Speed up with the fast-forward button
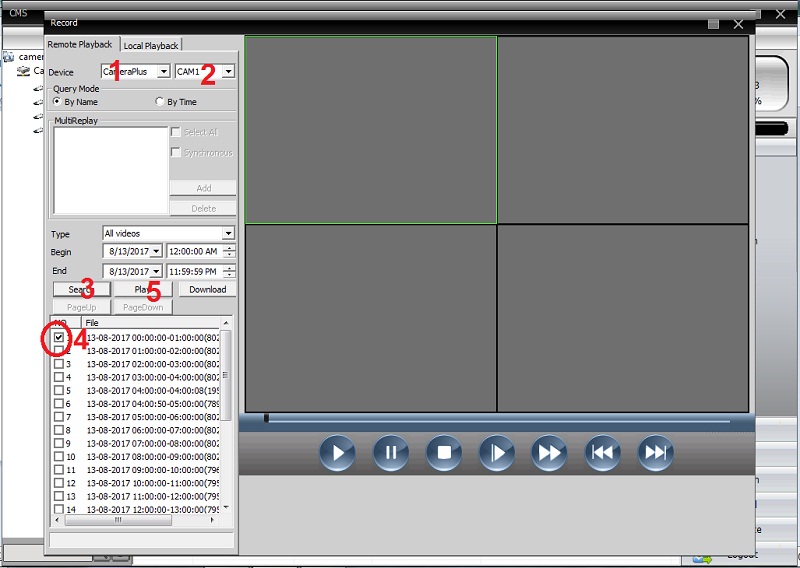This screenshot has height=568, width=800. 549,452
